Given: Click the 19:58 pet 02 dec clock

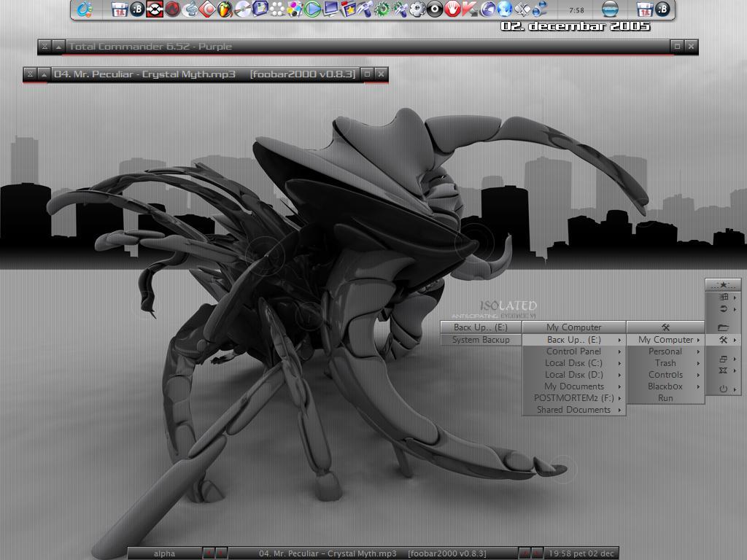Looking at the screenshot, I should (x=581, y=553).
